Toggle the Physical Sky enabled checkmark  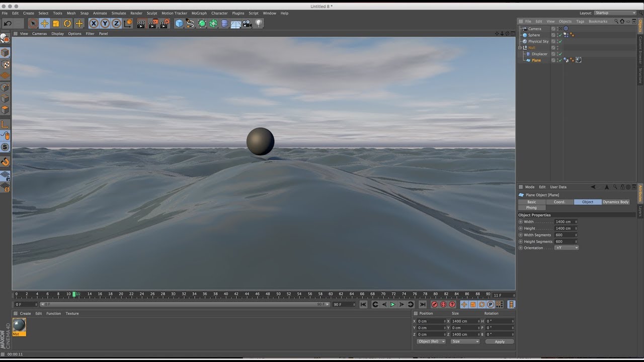point(560,41)
